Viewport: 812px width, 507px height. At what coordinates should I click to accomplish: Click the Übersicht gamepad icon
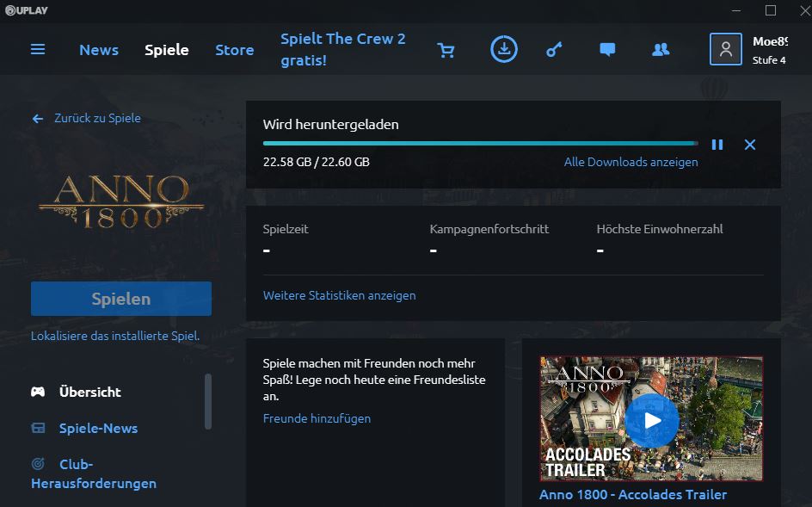pos(38,392)
